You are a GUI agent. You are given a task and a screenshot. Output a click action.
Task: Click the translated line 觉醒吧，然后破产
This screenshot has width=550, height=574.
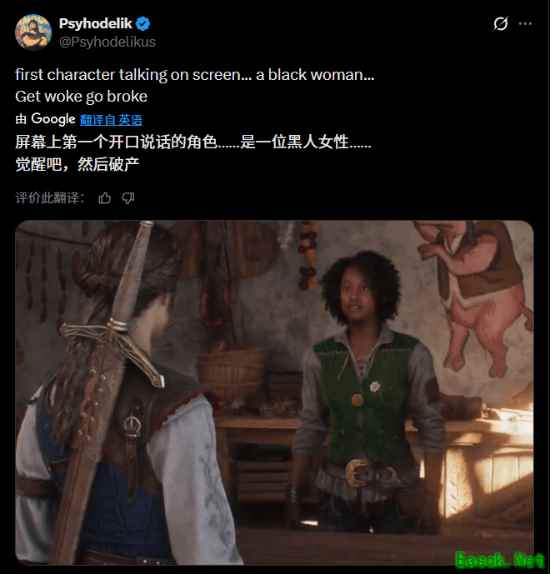[x=77, y=164]
